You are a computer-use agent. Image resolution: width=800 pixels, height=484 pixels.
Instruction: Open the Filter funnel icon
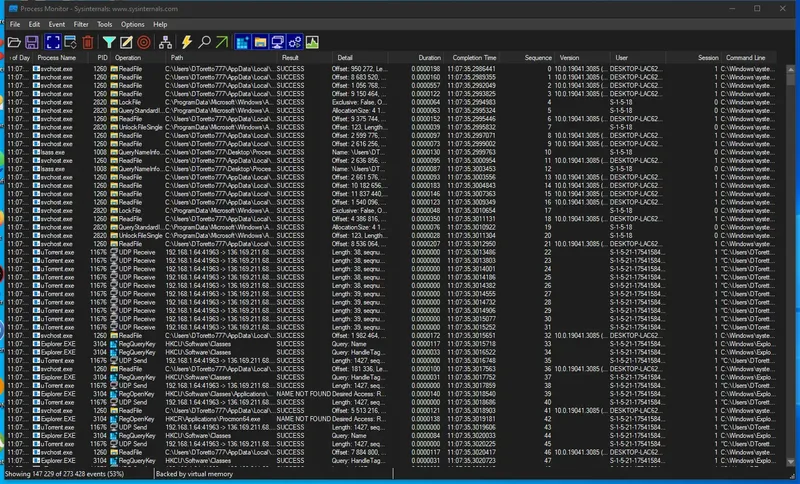pyautogui.click(x=110, y=42)
